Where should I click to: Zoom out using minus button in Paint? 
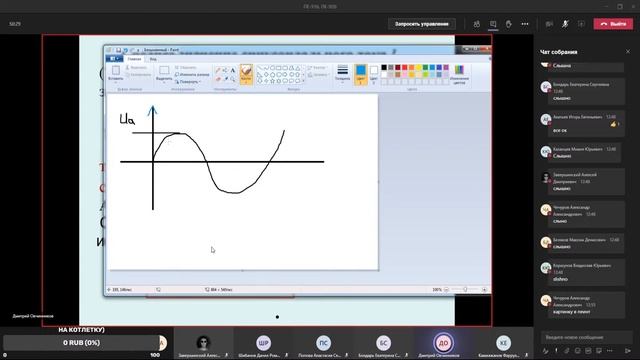[x=446, y=289]
